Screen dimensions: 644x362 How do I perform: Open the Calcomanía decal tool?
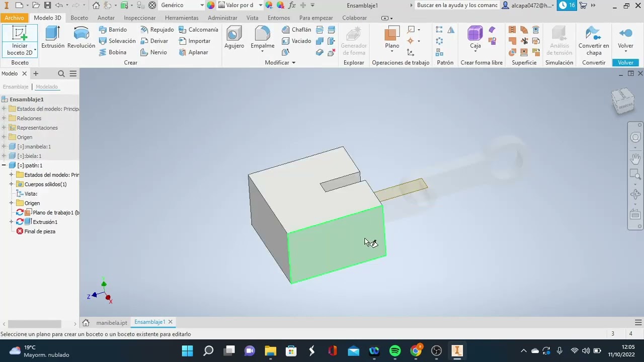(198, 30)
